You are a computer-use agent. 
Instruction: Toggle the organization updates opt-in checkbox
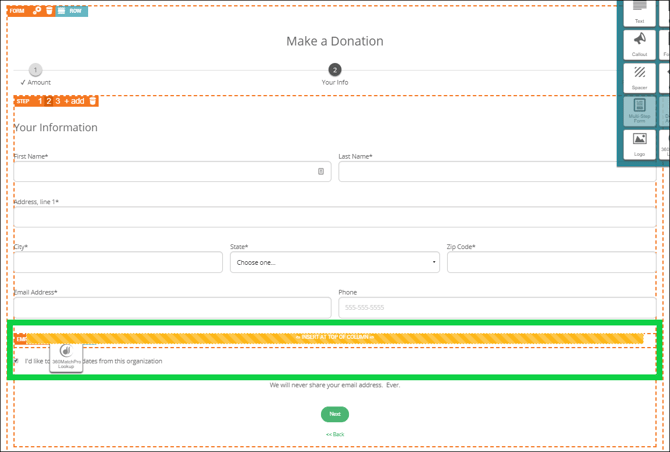coord(16,361)
